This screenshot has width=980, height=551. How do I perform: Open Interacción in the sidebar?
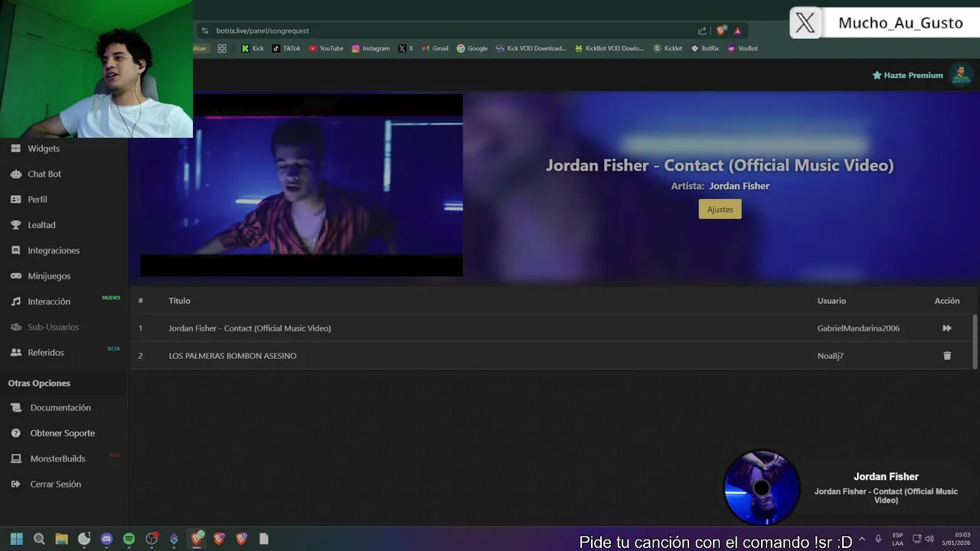(49, 302)
